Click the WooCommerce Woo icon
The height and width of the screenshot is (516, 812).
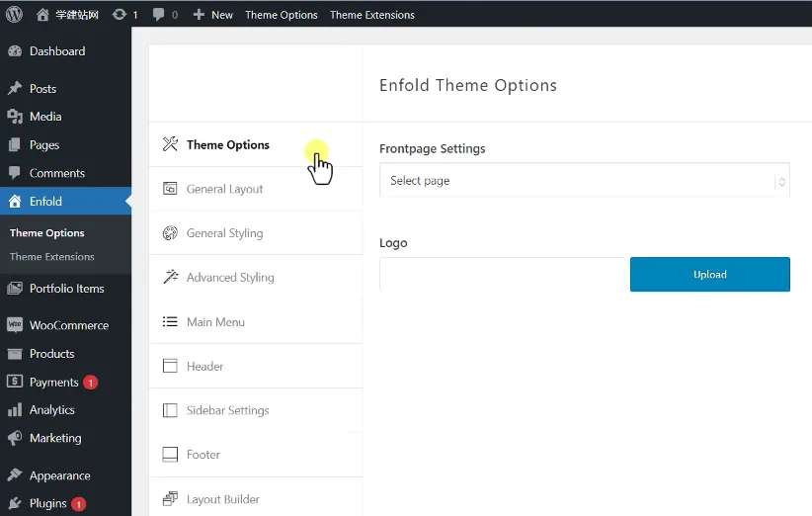pyautogui.click(x=15, y=325)
